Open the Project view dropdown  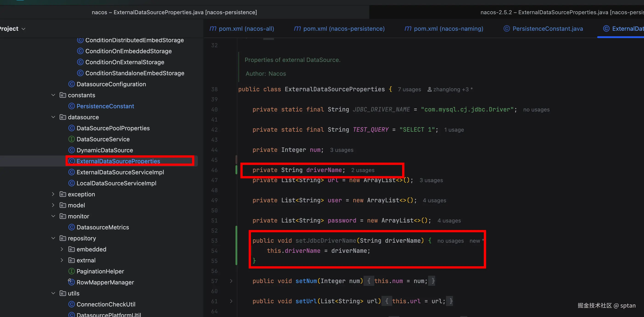(23, 29)
